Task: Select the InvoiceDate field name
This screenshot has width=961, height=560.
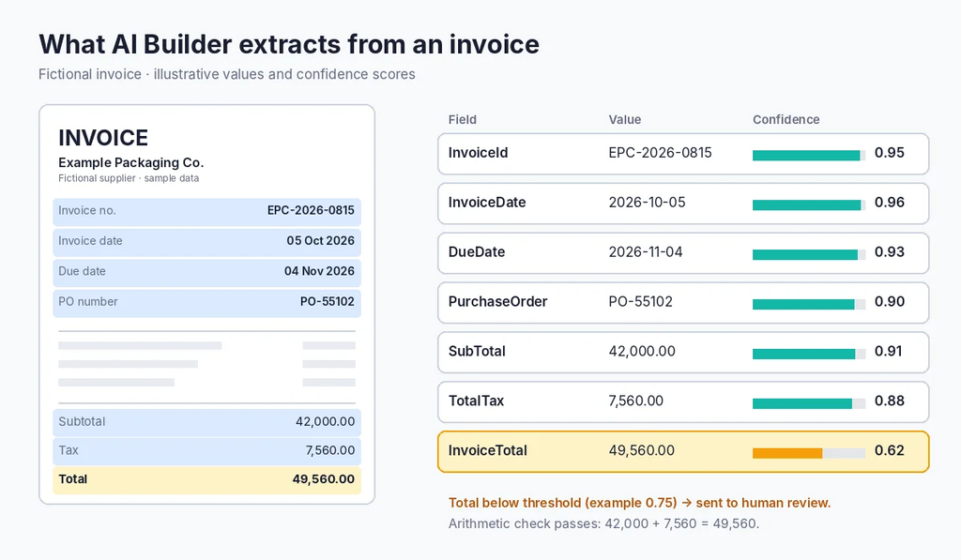Action: click(487, 203)
